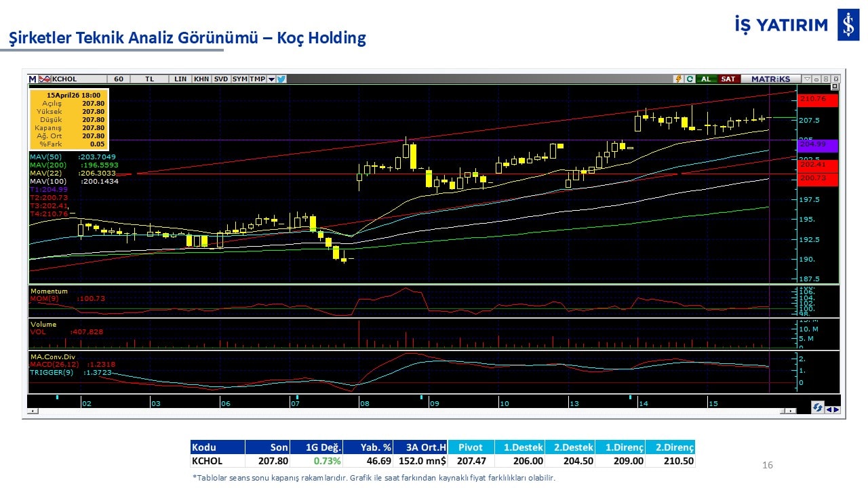The width and height of the screenshot is (868, 488).
Task: Expand the dropdown arrow after TMP
Action: pyautogui.click(x=271, y=79)
